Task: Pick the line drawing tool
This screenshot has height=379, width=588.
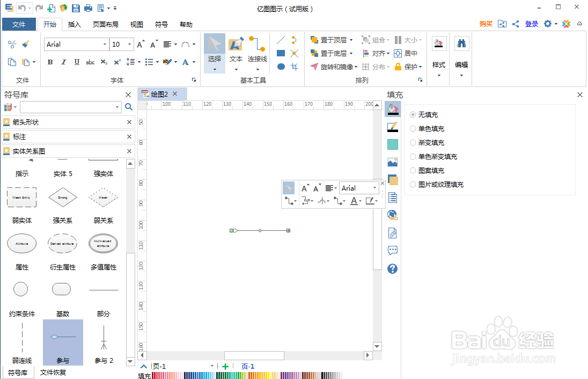Action: tap(281, 40)
